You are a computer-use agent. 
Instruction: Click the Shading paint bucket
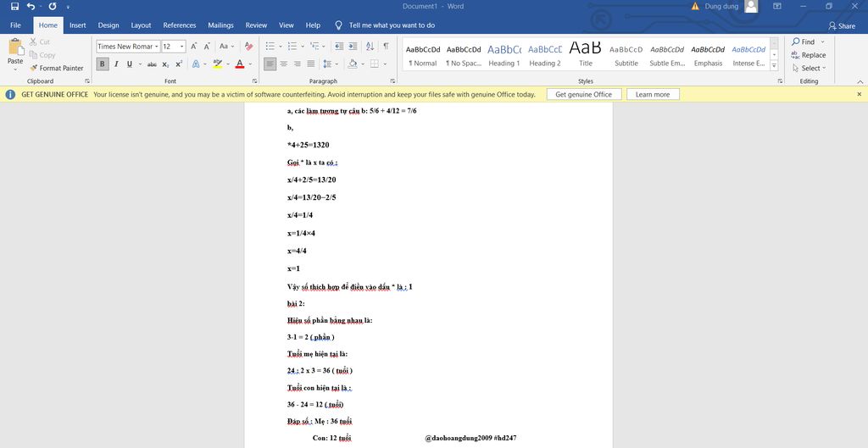(x=353, y=64)
